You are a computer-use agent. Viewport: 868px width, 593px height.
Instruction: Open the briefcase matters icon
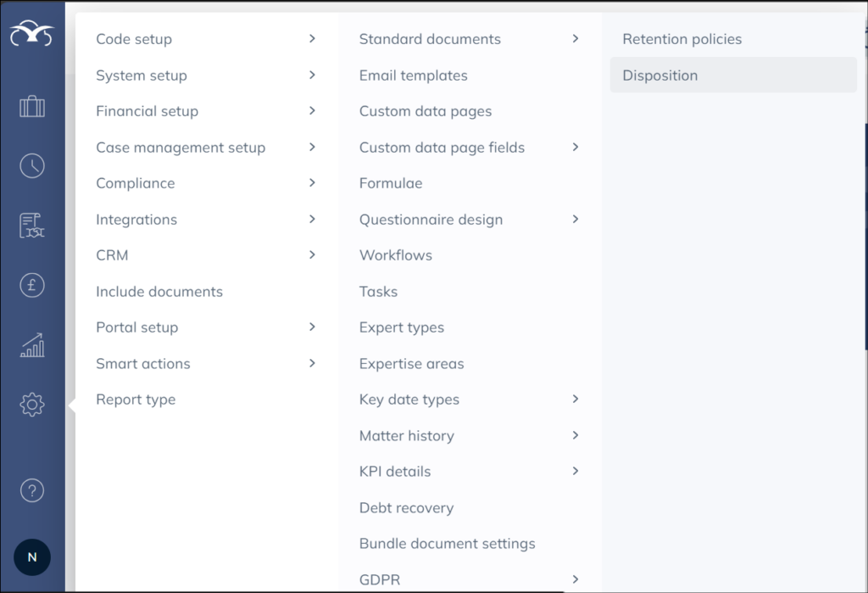coord(32,107)
